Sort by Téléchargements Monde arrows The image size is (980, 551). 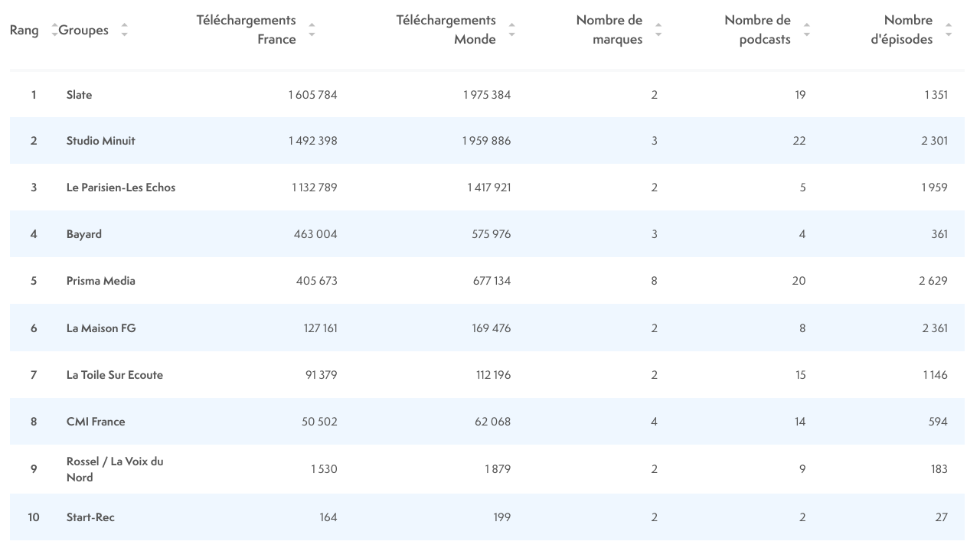[x=511, y=31]
